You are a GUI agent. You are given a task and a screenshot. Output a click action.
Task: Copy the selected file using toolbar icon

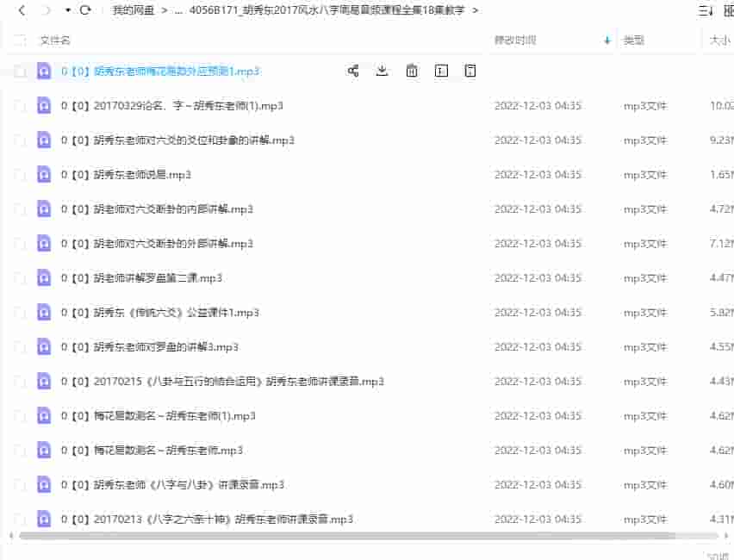pos(470,72)
